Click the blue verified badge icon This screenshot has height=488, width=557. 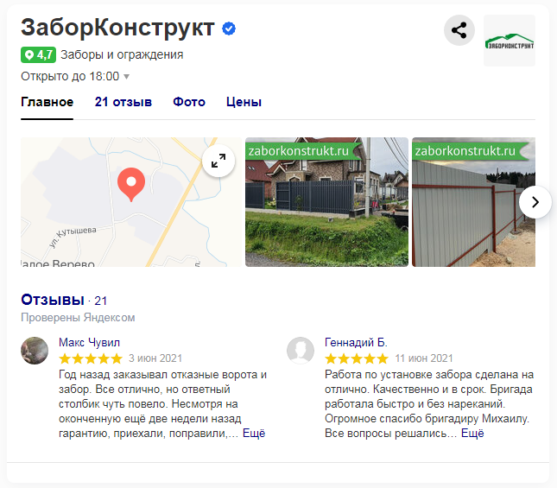click(x=229, y=28)
